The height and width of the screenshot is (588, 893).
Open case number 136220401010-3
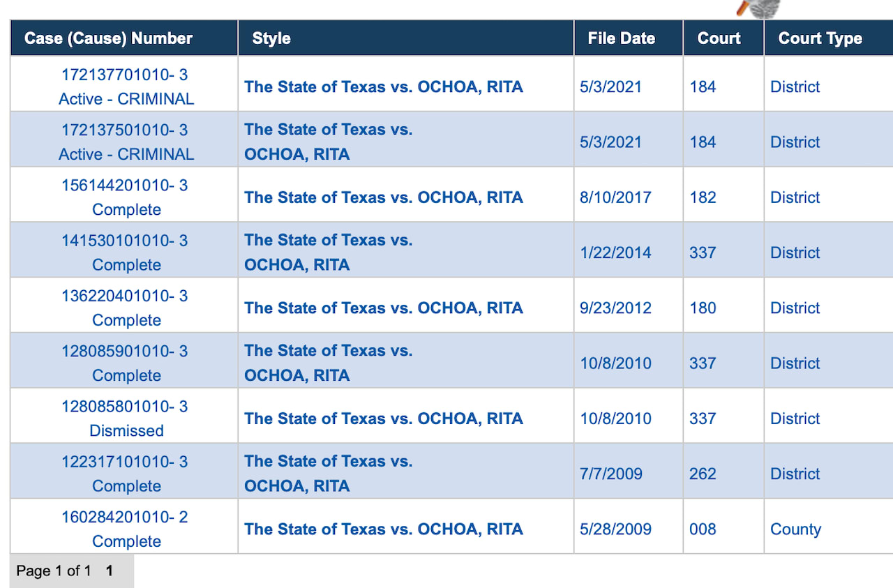pos(125,296)
